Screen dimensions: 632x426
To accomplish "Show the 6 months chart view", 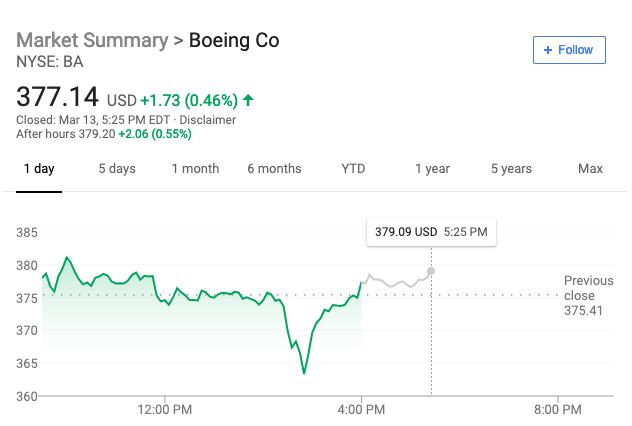I will (274, 169).
